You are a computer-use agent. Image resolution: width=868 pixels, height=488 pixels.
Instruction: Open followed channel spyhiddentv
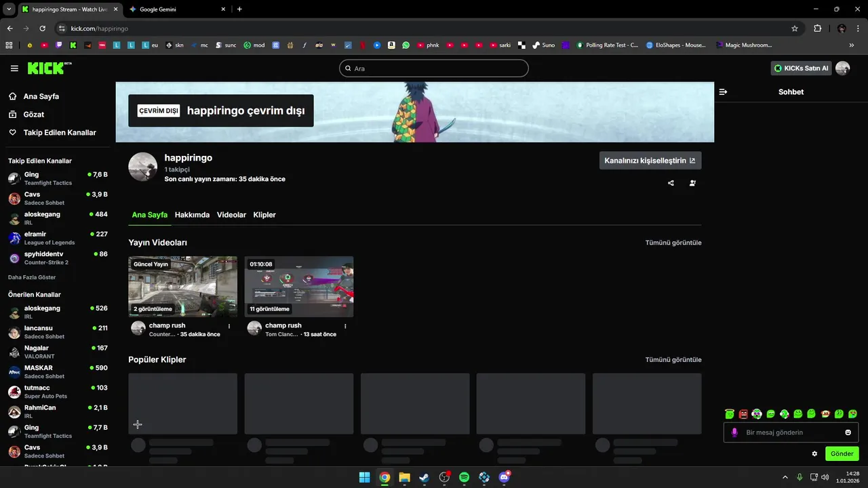coord(58,258)
